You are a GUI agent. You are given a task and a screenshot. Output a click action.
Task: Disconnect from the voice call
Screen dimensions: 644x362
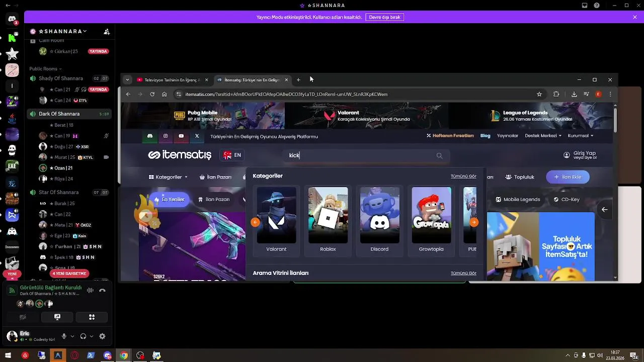[102, 290]
